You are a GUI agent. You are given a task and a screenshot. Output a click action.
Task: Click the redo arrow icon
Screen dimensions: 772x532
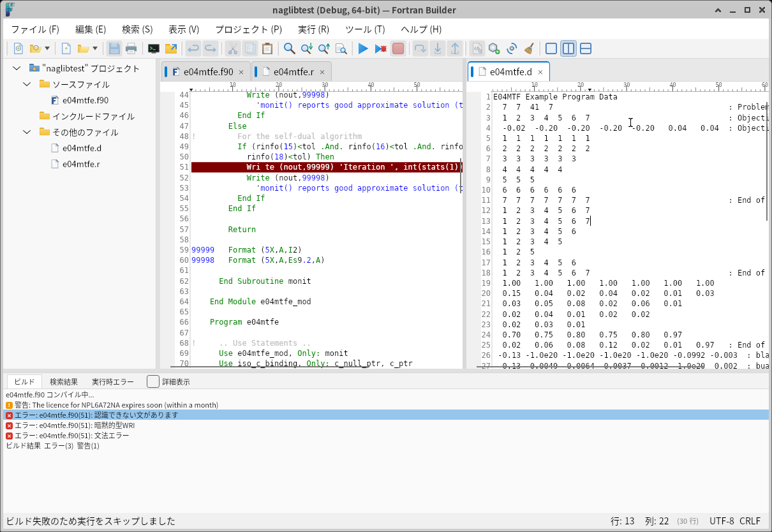coord(211,48)
